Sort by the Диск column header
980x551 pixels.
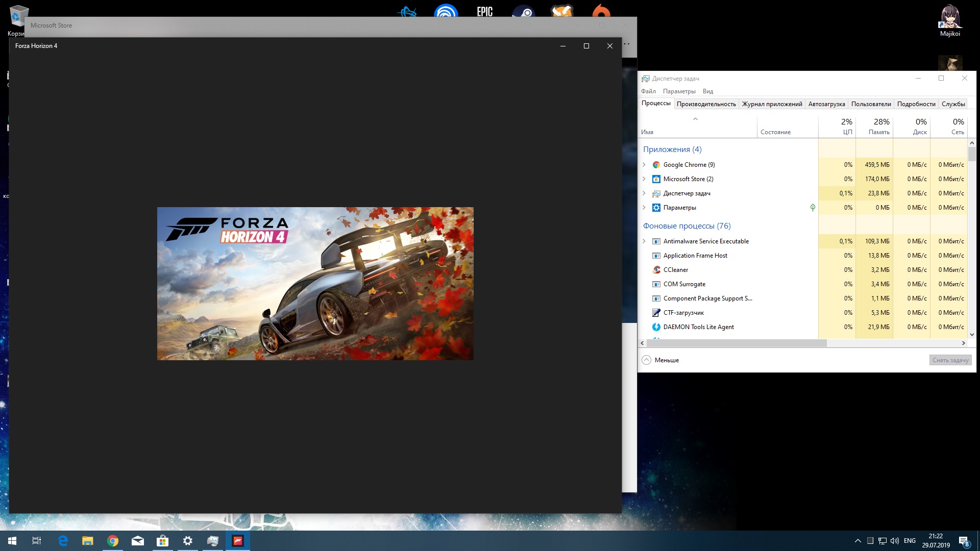pyautogui.click(x=912, y=127)
